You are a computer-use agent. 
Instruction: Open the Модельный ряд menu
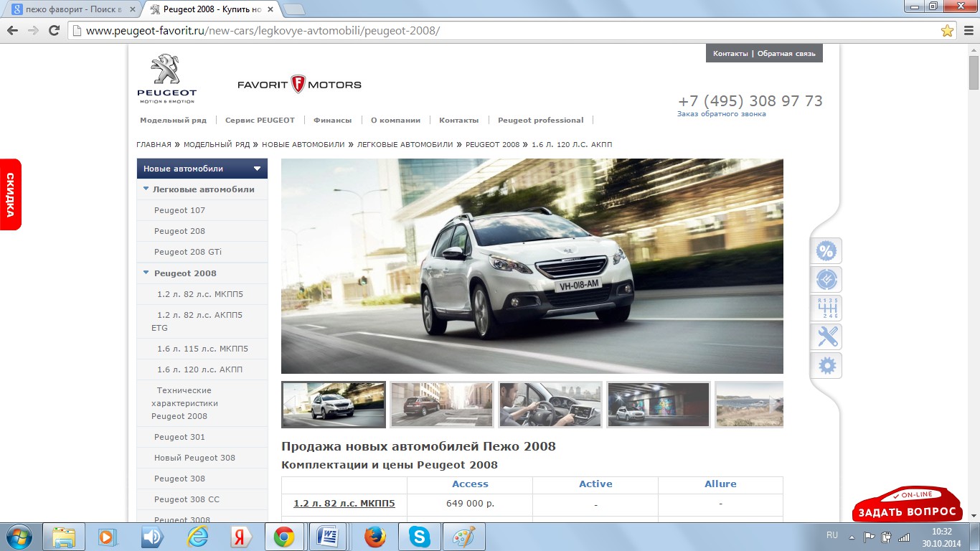pos(173,120)
